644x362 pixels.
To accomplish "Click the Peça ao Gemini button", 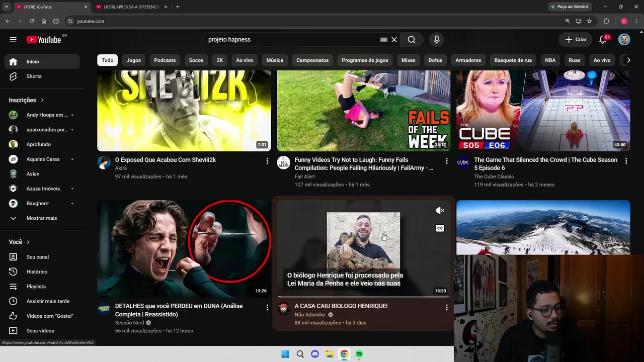I will 569,7.
